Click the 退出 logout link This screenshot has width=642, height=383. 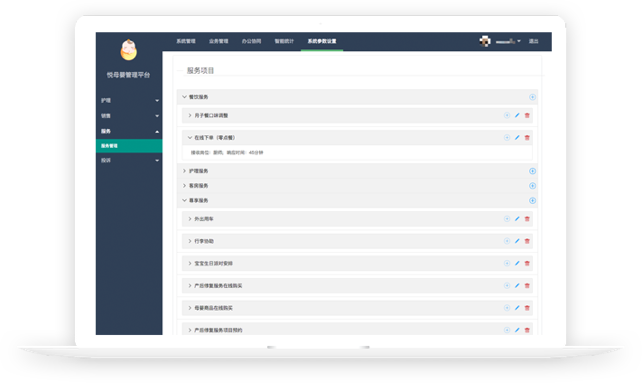[533, 41]
